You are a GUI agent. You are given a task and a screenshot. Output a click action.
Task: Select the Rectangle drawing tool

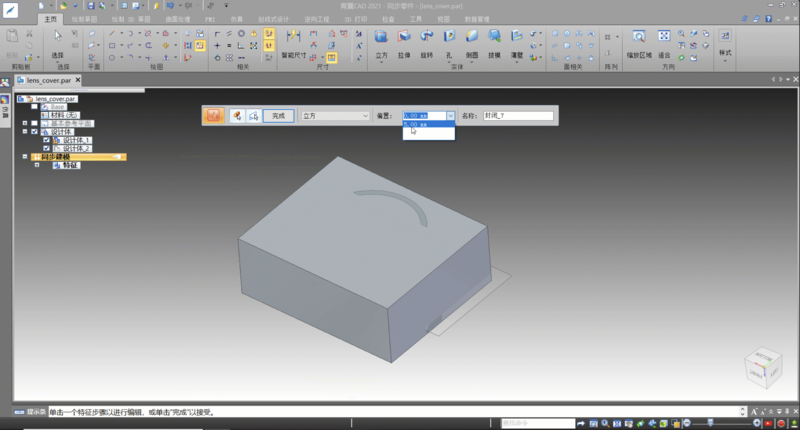[112, 45]
